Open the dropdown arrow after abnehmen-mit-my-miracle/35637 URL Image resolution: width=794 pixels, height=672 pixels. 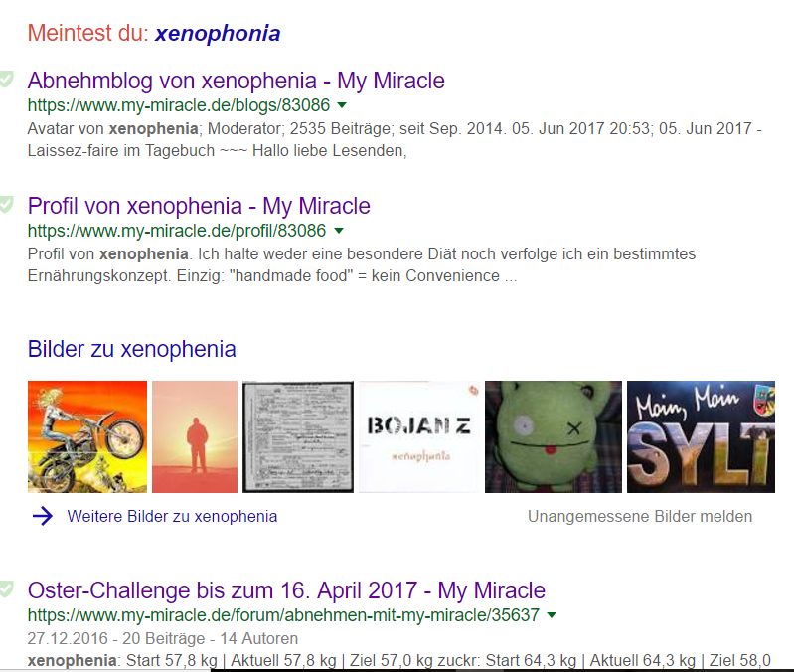[x=552, y=615]
